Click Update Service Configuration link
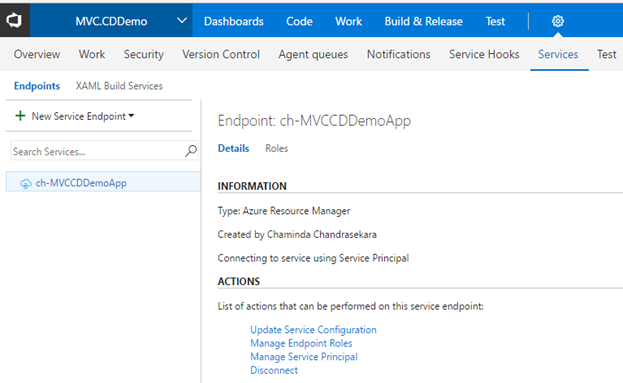This screenshot has width=623, height=383. pyautogui.click(x=313, y=330)
